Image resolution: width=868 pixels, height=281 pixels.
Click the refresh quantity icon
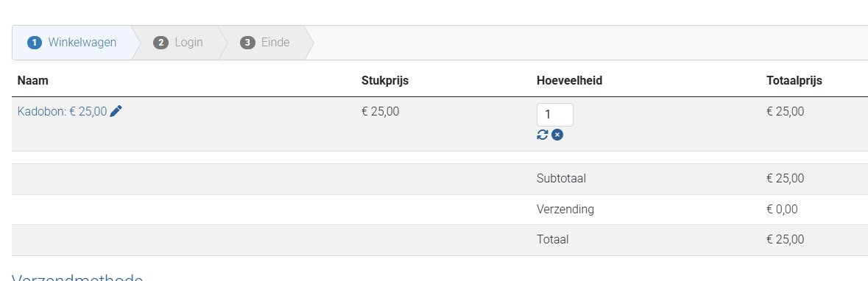click(543, 135)
